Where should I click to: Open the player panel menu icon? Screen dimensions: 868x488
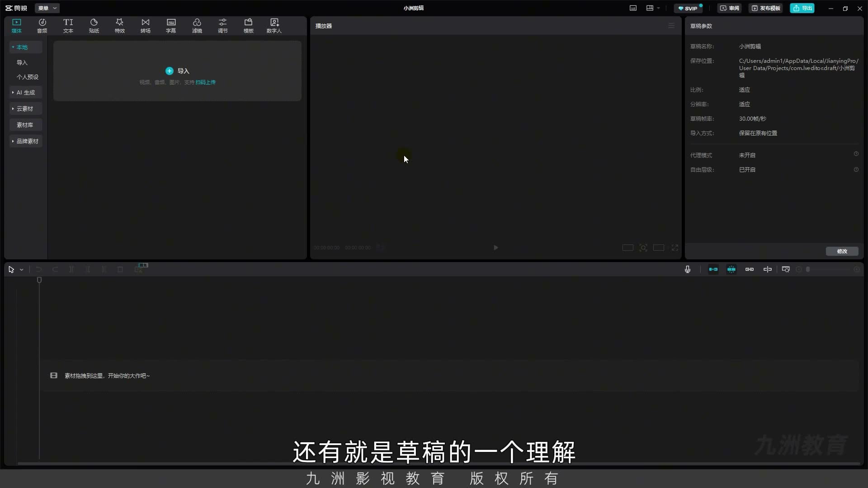click(671, 26)
